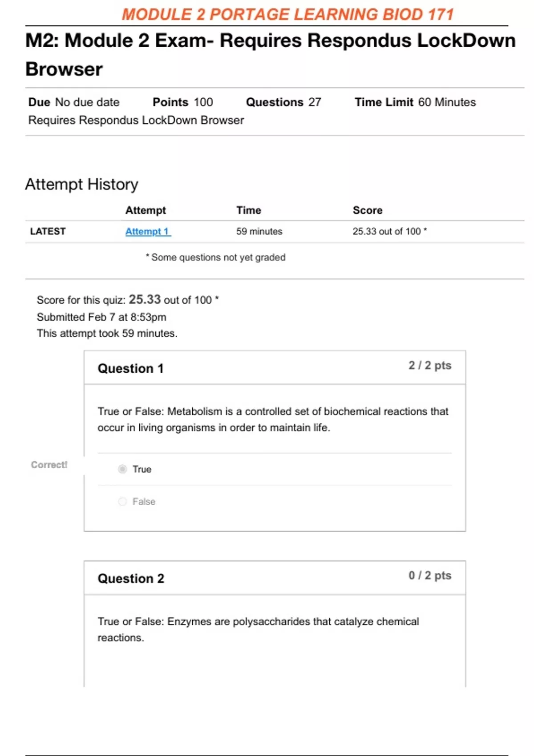Open the Attempt 1 link
Screen dimensions: 534x756
pyautogui.click(x=148, y=232)
